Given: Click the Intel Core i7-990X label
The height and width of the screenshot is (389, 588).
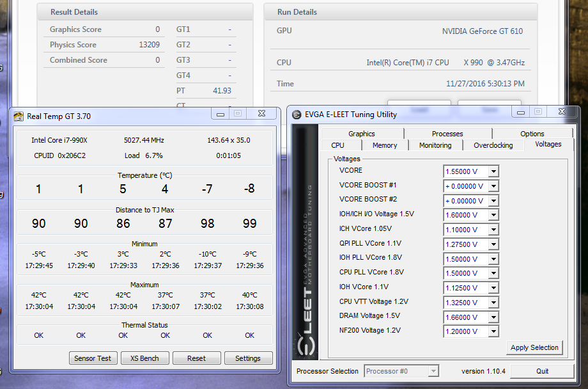Looking at the screenshot, I should [x=59, y=140].
